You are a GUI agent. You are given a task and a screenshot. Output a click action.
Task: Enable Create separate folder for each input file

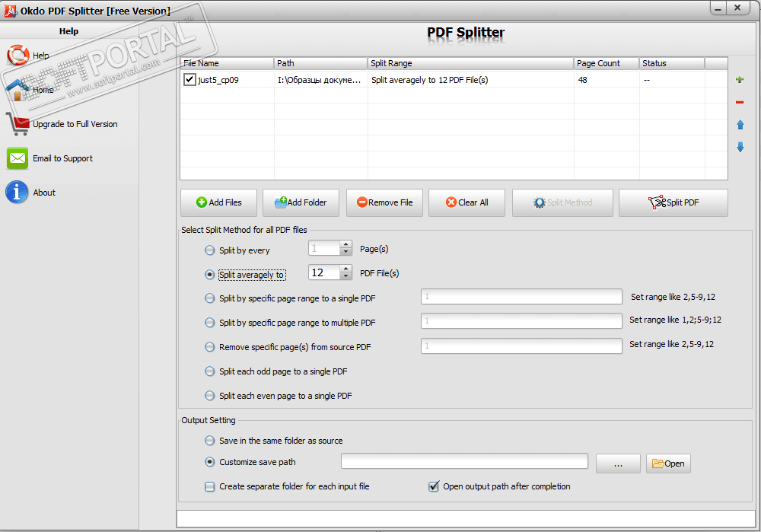coord(210,486)
